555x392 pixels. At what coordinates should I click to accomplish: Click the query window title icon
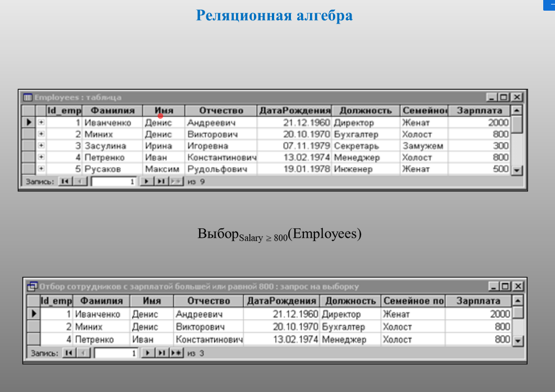(x=32, y=286)
